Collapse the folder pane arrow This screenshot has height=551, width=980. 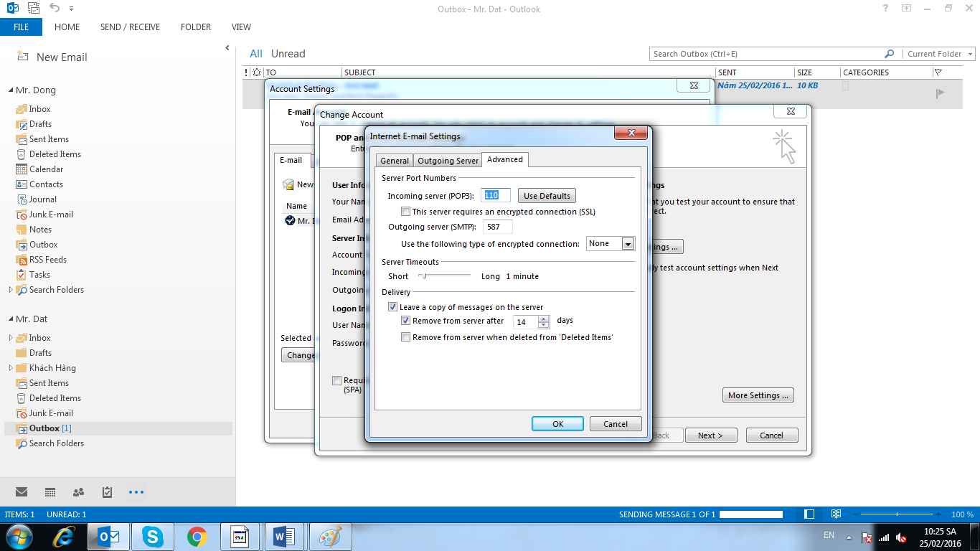[227, 49]
